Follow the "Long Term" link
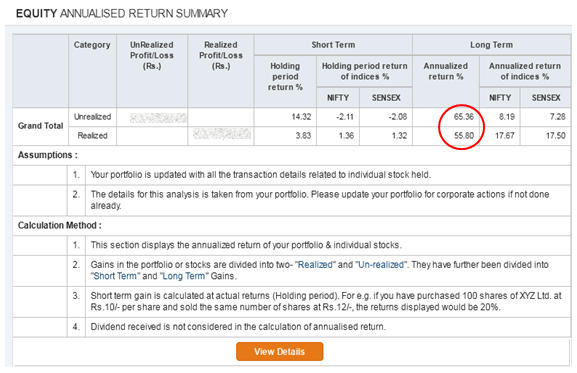This screenshot has height=373, width=577. click(x=184, y=276)
